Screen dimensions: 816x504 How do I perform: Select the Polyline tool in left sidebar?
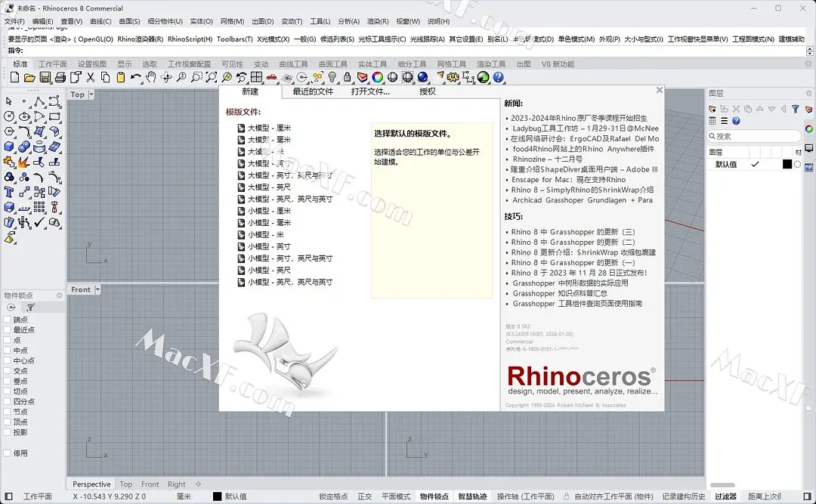[x=39, y=101]
